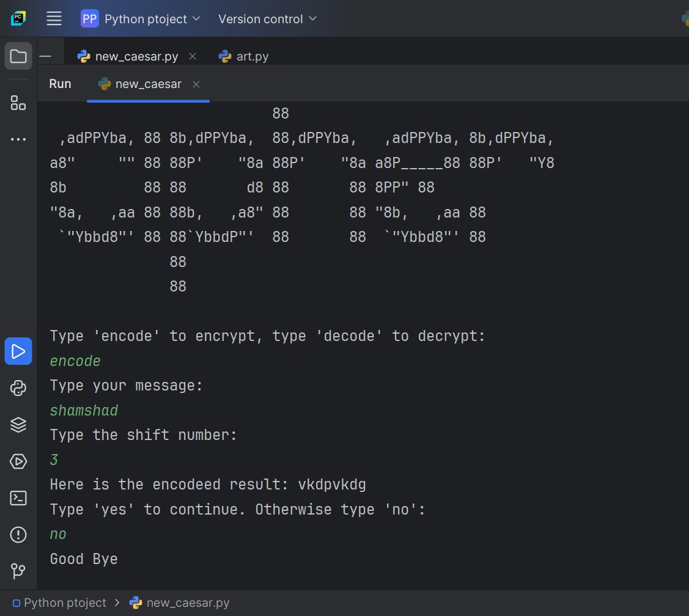Viewport: 689px width, 616px height.
Task: Open the Version control dropdown
Action: click(x=267, y=18)
